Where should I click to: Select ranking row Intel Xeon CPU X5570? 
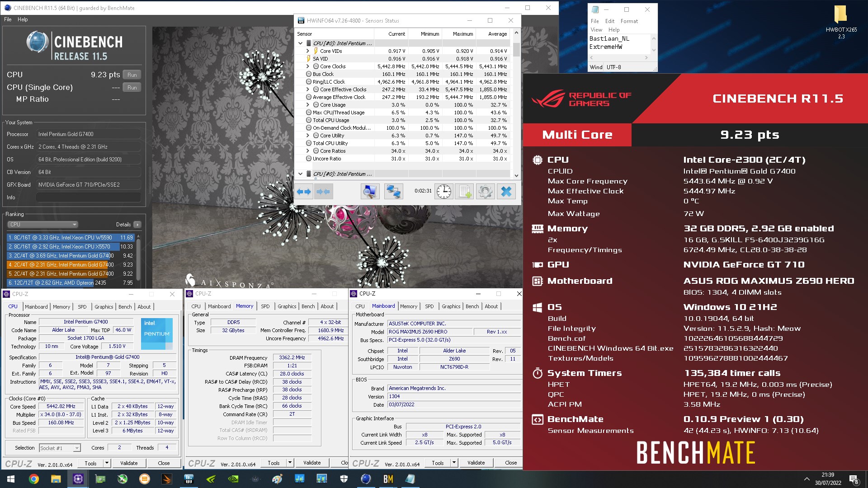click(71, 247)
